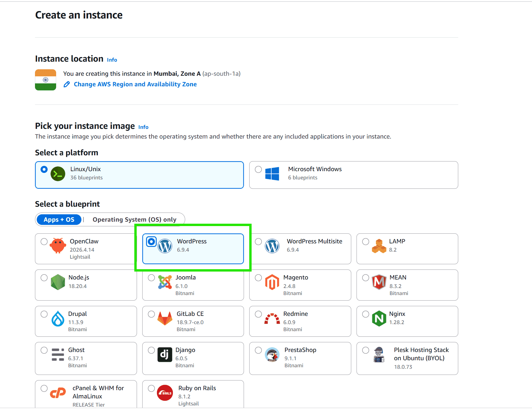Choose the WordPress 6.9.4 blueprint radio button
532x411 pixels.
tap(151, 242)
